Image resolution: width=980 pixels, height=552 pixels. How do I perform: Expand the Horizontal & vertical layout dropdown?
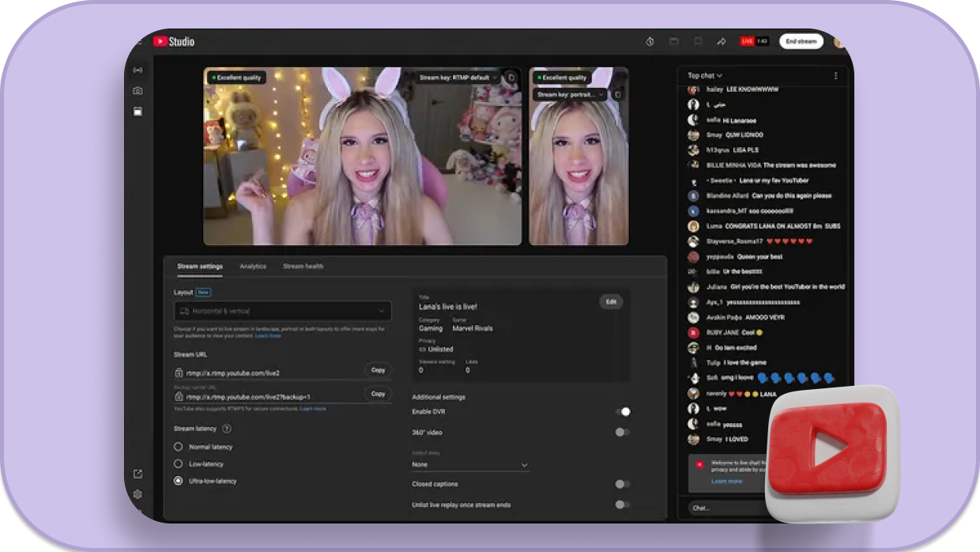coord(282,312)
